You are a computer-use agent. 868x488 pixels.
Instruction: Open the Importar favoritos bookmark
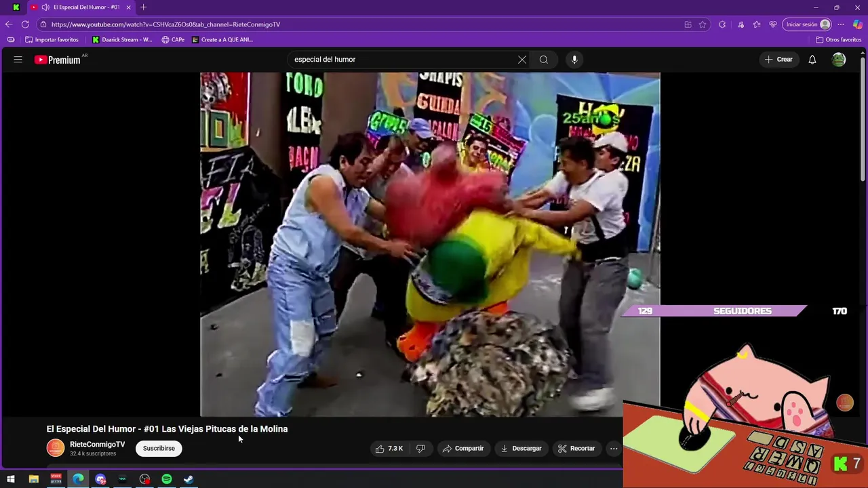click(52, 40)
